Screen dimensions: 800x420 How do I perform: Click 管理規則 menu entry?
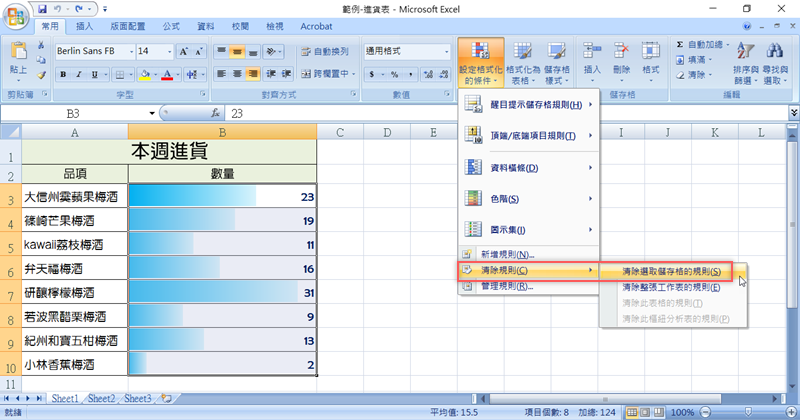[507, 286]
